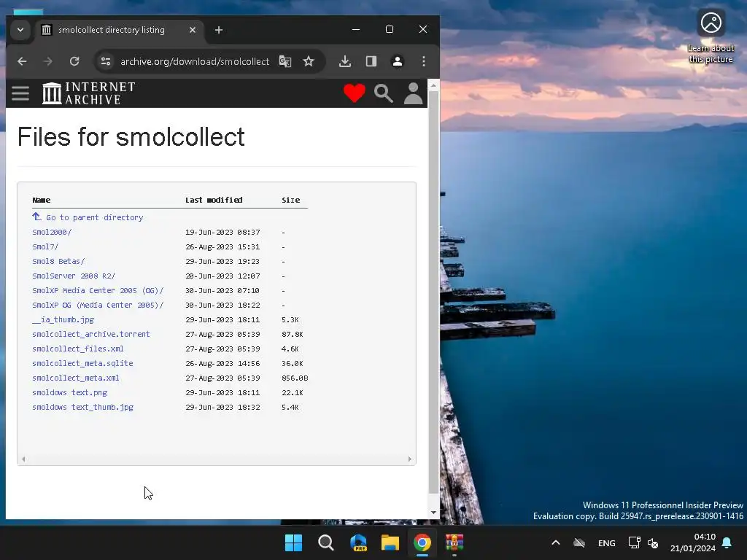
Task: Click the cloud sync tray icon
Action: 579,542
